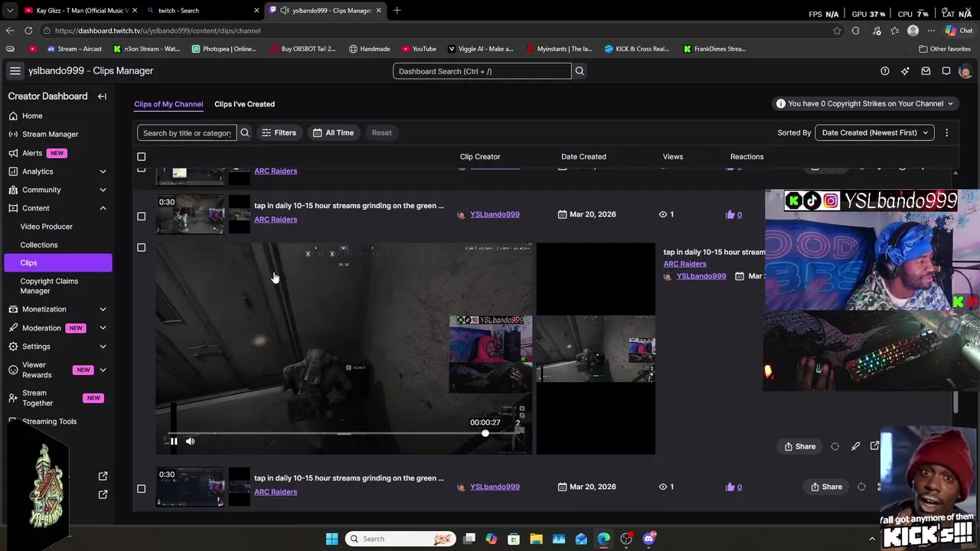Viewport: 980px width, 551px height.
Task: Open Collections in the Content menu
Action: pyautogui.click(x=39, y=245)
